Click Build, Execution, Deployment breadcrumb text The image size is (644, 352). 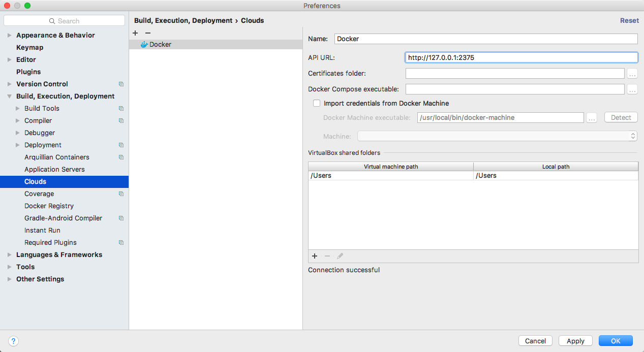point(183,20)
